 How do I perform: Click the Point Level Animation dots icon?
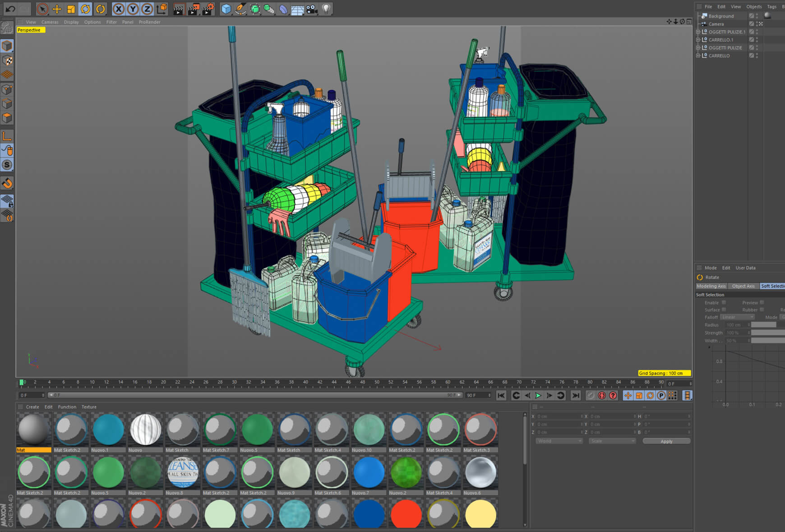[672, 395]
